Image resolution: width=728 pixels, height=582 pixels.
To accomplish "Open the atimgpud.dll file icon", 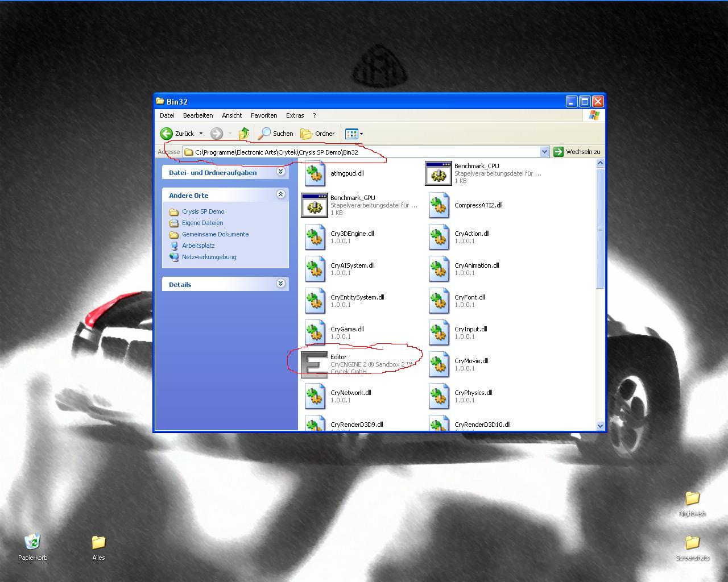I will 315,174.
